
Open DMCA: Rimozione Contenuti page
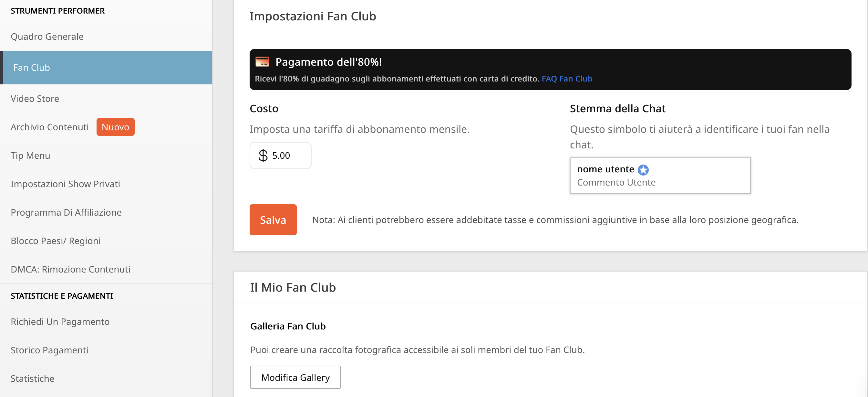pyautogui.click(x=70, y=269)
